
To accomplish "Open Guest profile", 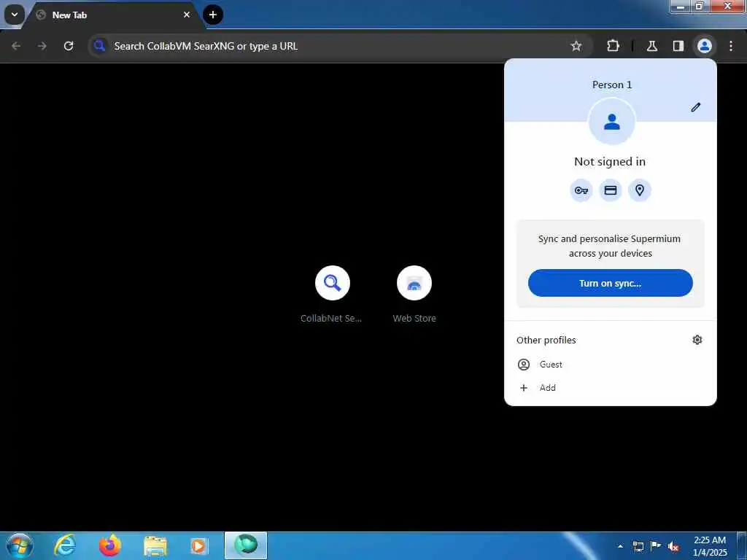I will [x=611, y=365].
